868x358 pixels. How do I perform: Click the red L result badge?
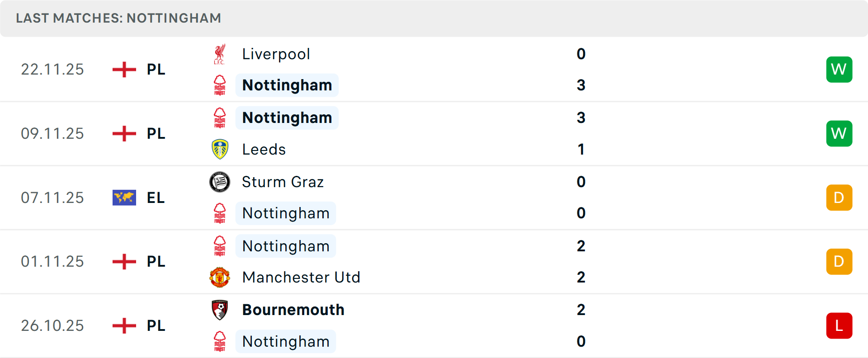839,325
